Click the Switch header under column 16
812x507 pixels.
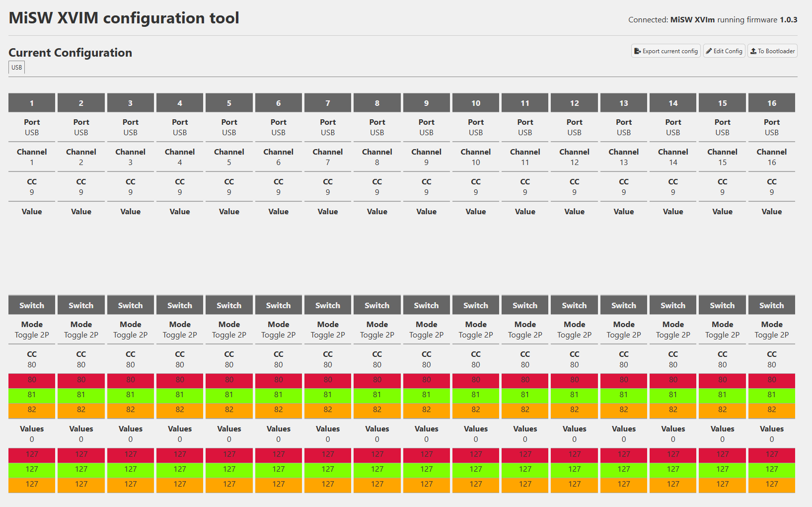(772, 305)
